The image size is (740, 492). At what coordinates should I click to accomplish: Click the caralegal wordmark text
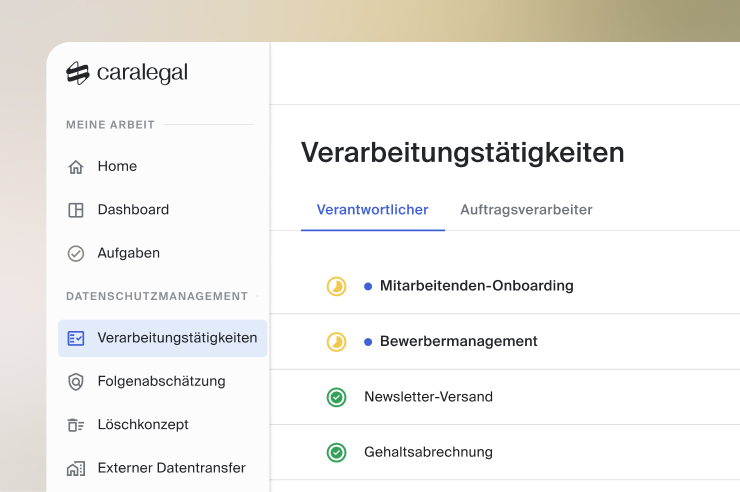142,73
